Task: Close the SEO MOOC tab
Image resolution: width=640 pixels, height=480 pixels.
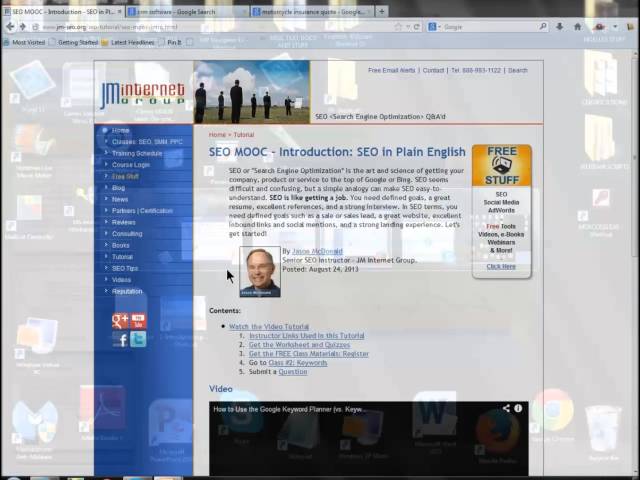Action: click(120, 12)
